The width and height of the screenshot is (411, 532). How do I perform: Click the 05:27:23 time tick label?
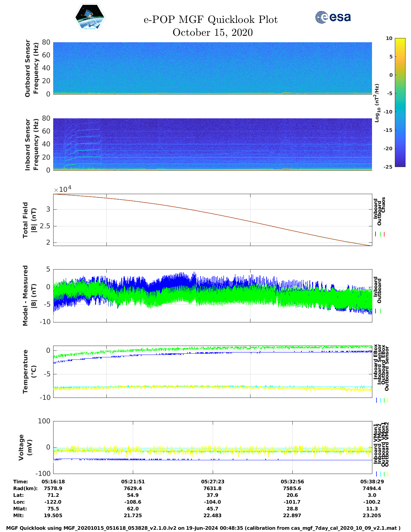tap(212, 482)
